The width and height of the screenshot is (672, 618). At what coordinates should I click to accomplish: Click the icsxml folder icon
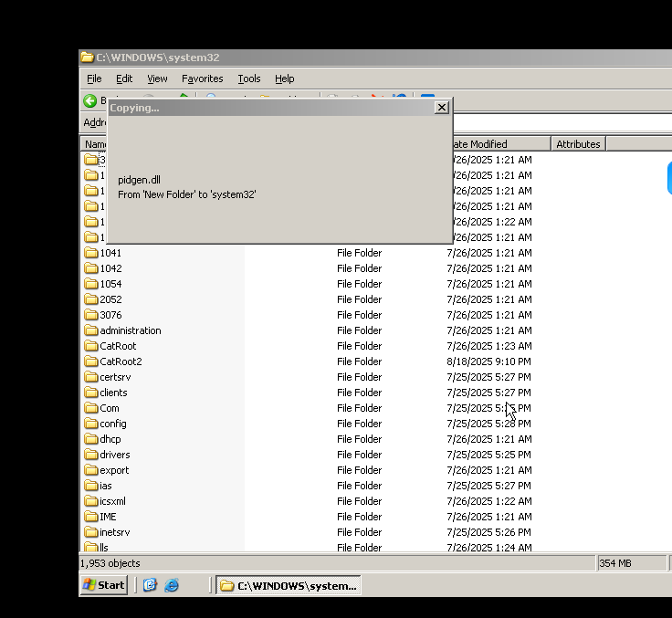coord(91,500)
